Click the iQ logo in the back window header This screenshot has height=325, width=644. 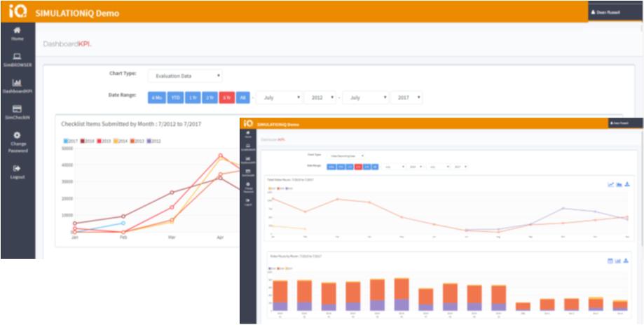pos(18,11)
